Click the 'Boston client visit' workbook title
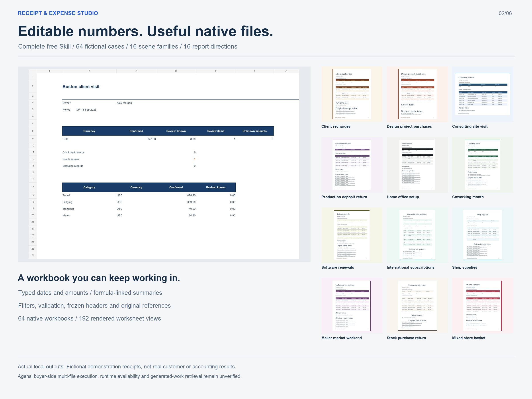 click(81, 87)
